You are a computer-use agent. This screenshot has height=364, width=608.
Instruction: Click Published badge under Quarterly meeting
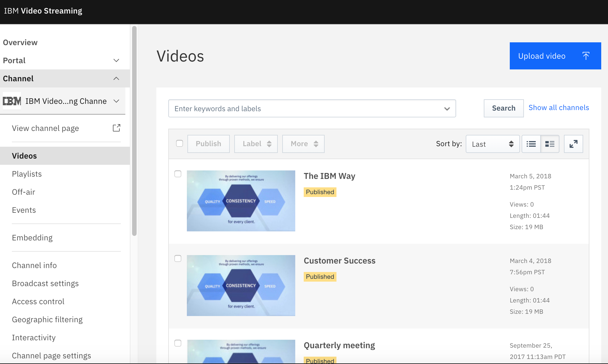[320, 360]
